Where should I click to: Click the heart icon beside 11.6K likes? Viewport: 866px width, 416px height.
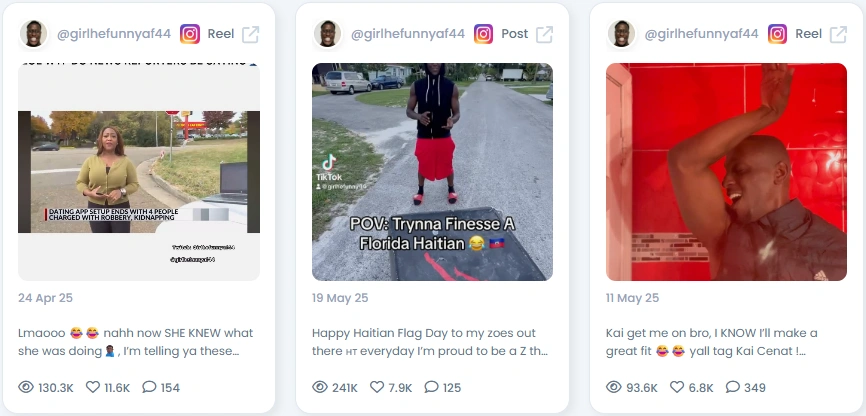93,387
